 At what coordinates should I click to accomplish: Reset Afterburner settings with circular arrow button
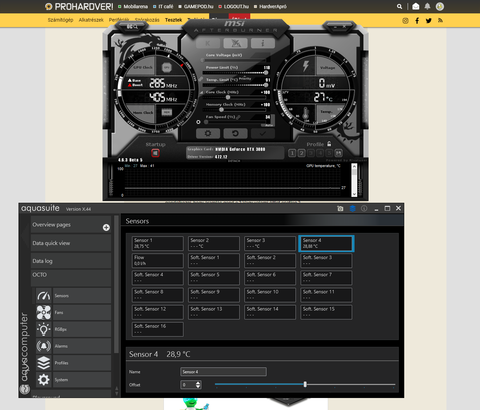[x=235, y=133]
